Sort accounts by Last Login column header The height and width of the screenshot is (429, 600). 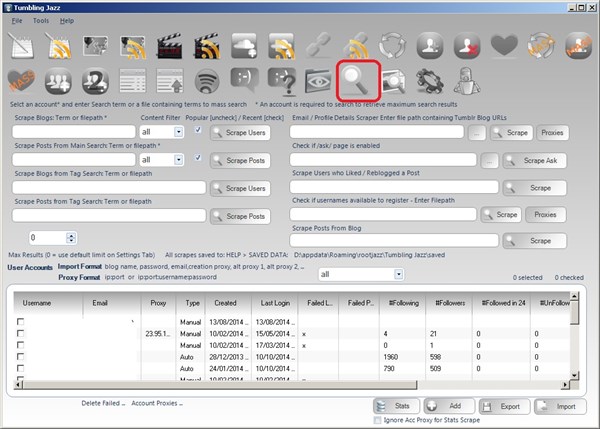[275, 303]
